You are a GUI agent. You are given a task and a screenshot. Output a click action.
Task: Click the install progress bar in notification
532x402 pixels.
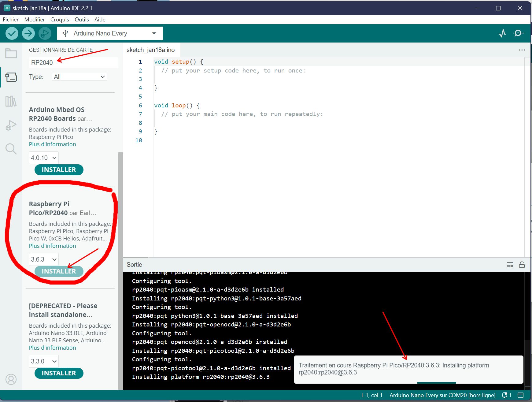point(437,383)
